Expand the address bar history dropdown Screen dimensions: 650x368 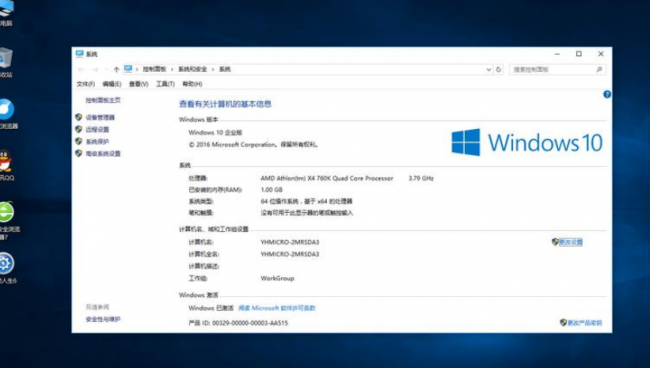tap(489, 70)
